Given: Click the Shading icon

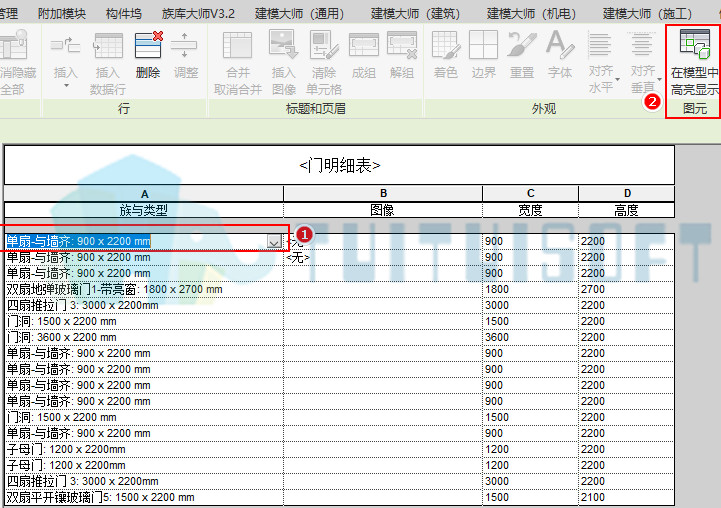Looking at the screenshot, I should pyautogui.click(x=446, y=45).
